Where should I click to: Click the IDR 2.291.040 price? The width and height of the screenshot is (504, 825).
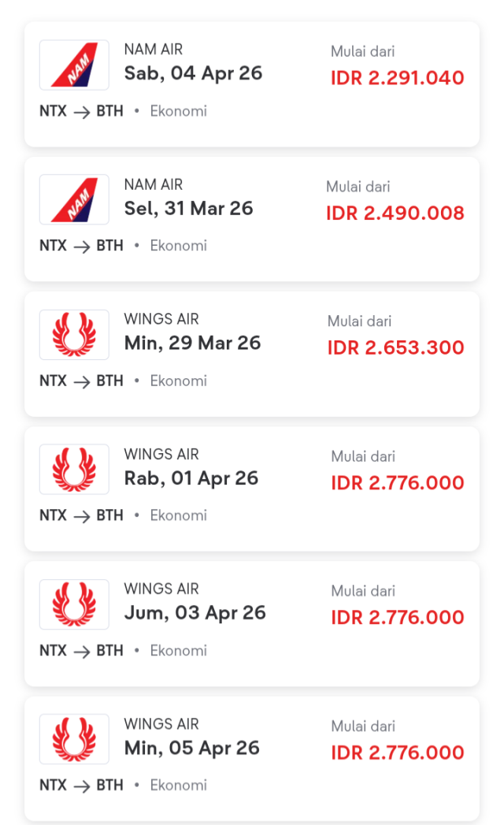pyautogui.click(x=397, y=78)
